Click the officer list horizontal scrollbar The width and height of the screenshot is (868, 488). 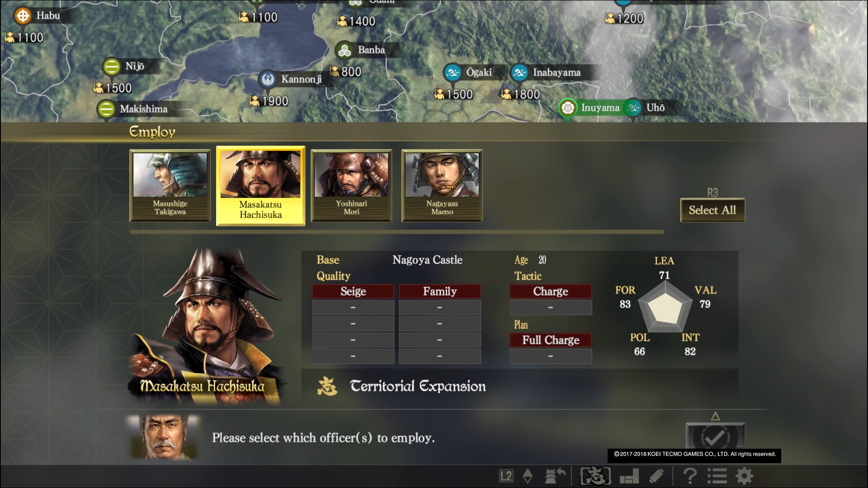(x=396, y=232)
